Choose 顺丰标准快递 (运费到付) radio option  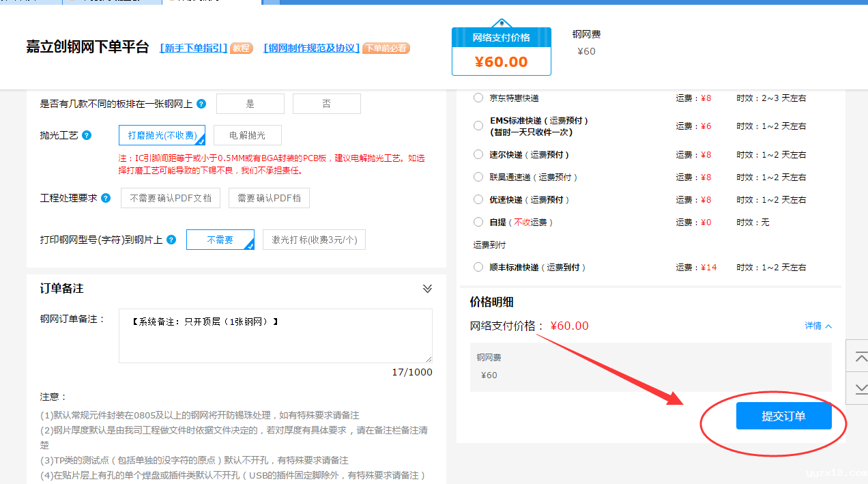point(478,267)
